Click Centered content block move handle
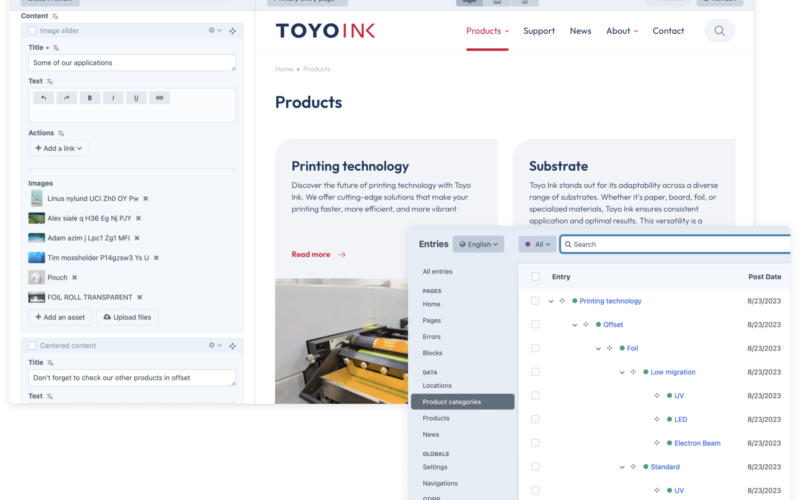Image resolution: width=800 pixels, height=500 pixels. (233, 345)
